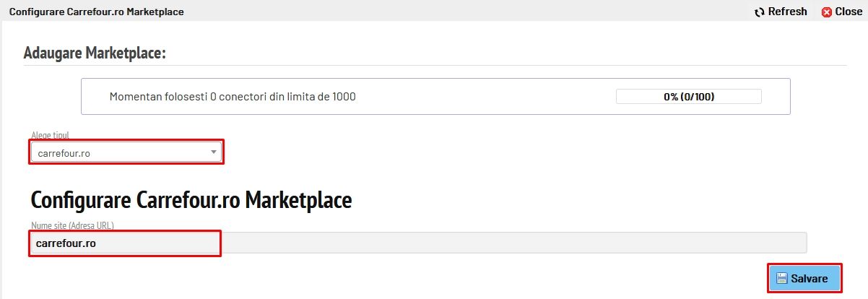Screen dimensions: 868x299
Task: Click the large Configurare Carrefour.ro Marketplace heading
Action: coord(191,200)
